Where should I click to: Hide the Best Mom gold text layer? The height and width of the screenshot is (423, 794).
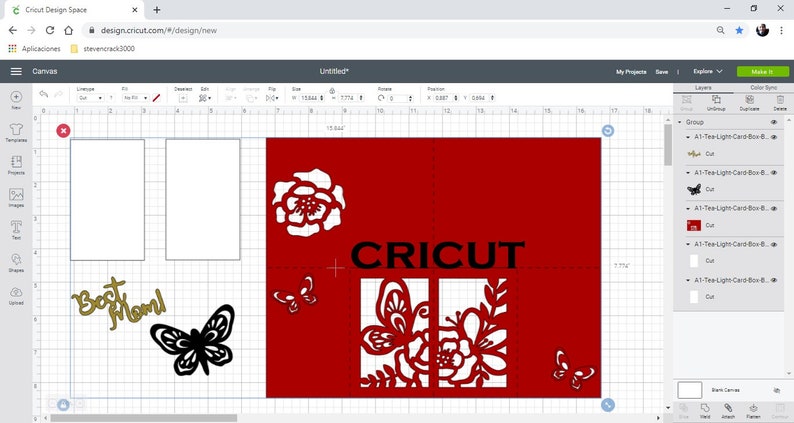tap(774, 137)
